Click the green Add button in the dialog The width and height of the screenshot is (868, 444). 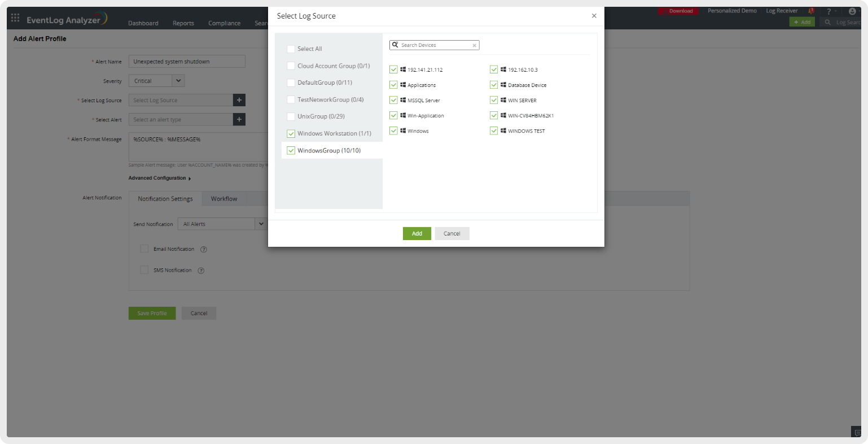(417, 233)
